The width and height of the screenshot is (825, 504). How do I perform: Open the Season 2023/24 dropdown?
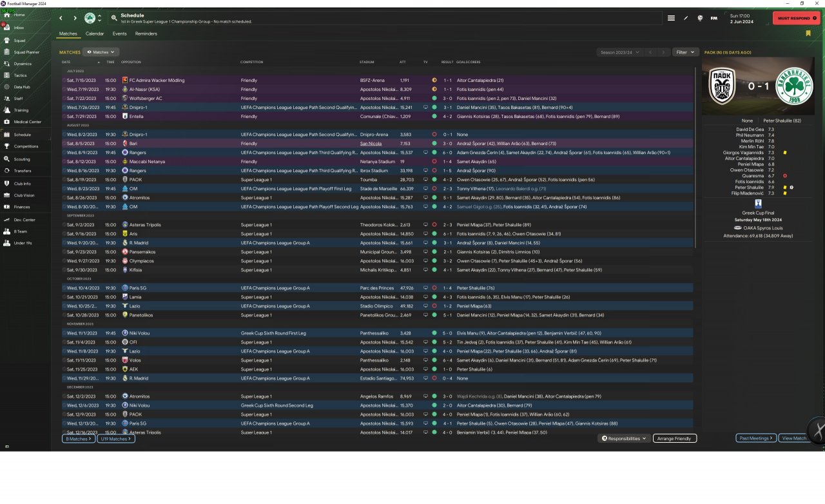pos(621,52)
